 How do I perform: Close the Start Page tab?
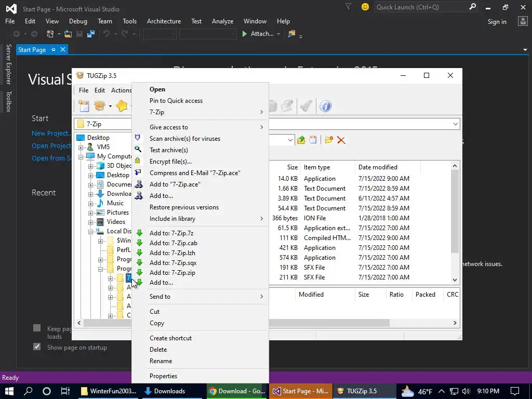coord(63,49)
